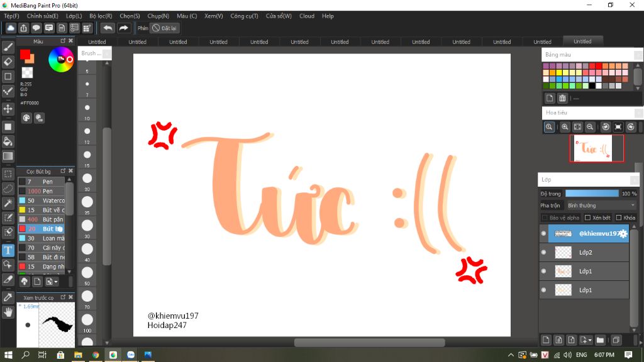Select the Move tool

[8, 109]
